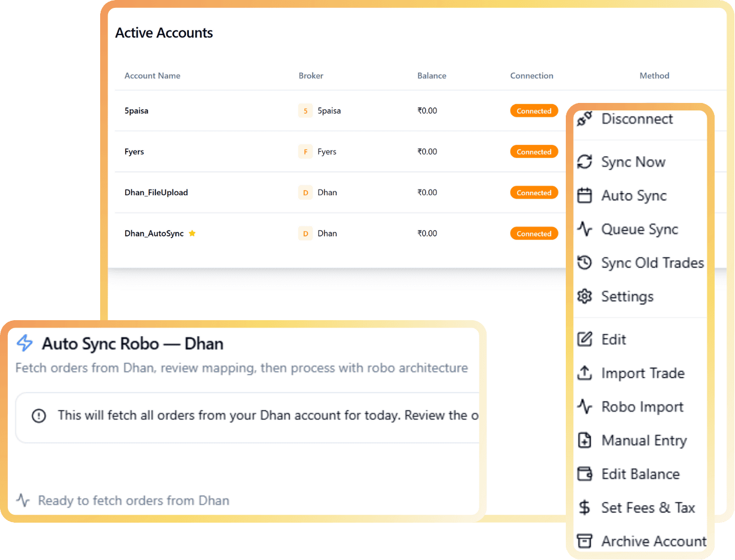735x560 pixels.
Task: Choose Robo Import menu entry
Action: (642, 407)
